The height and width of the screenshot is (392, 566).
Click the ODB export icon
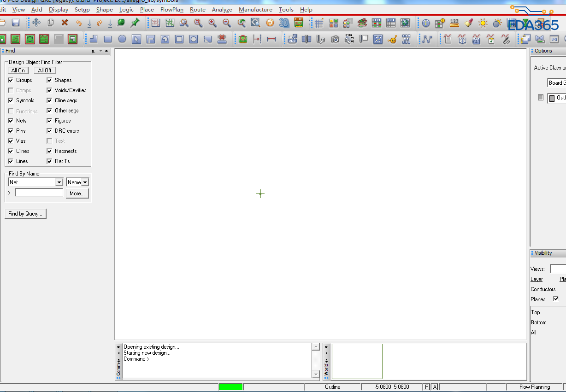pos(292,39)
